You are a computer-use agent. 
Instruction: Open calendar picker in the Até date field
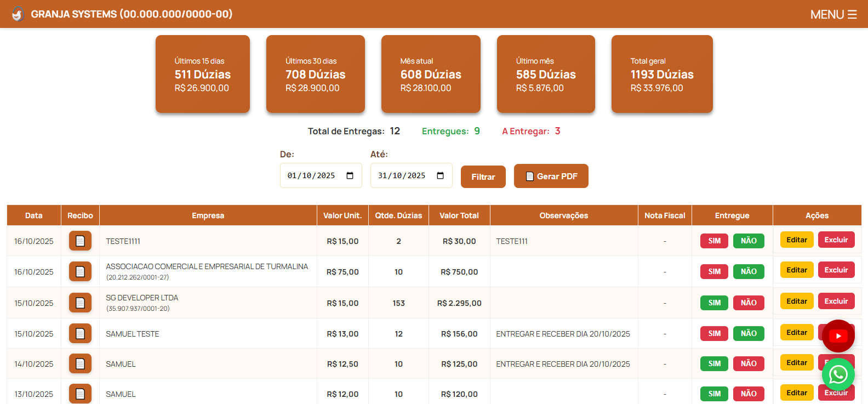(x=440, y=175)
